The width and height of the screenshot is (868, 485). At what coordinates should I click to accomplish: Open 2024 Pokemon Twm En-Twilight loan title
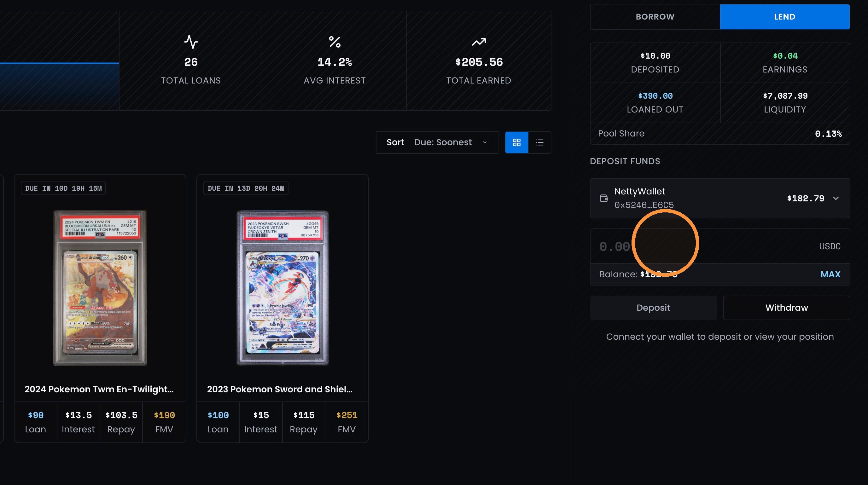99,389
